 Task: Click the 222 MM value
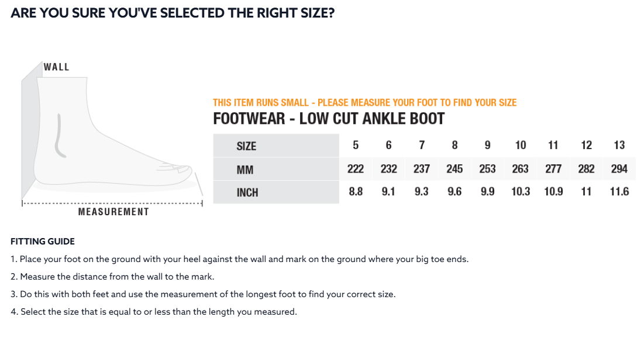(356, 169)
